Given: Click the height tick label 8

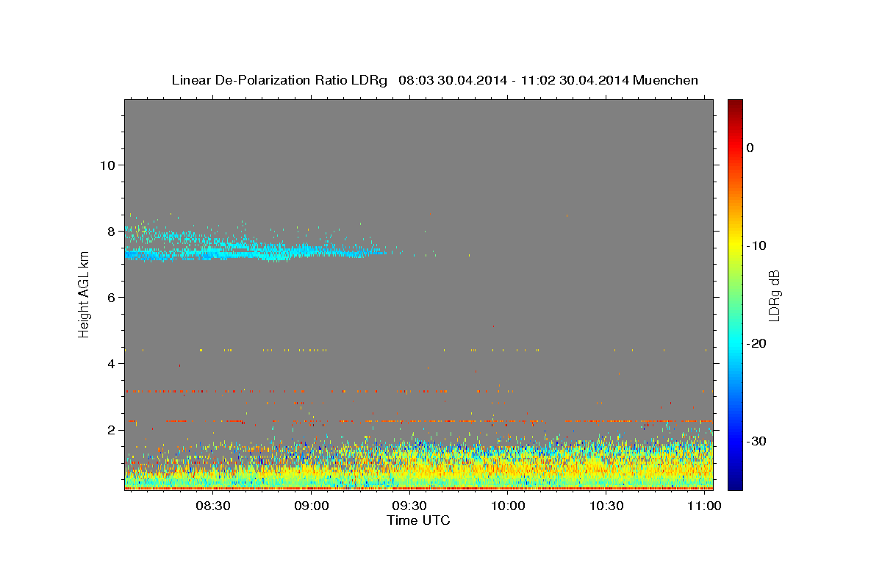Looking at the screenshot, I should (x=111, y=231).
